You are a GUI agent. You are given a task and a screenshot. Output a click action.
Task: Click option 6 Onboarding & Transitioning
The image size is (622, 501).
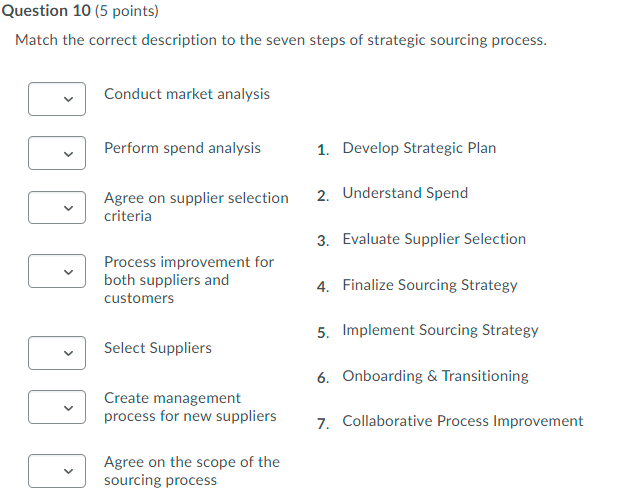click(435, 376)
